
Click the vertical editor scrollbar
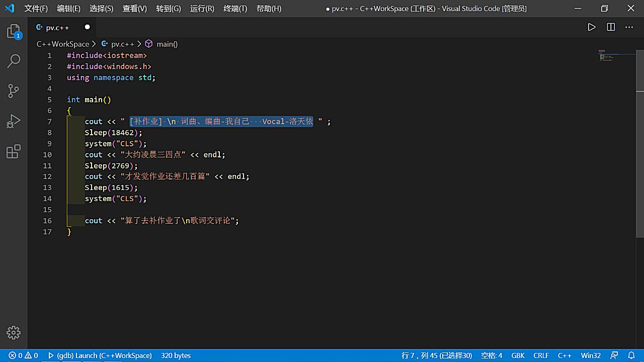point(640,143)
